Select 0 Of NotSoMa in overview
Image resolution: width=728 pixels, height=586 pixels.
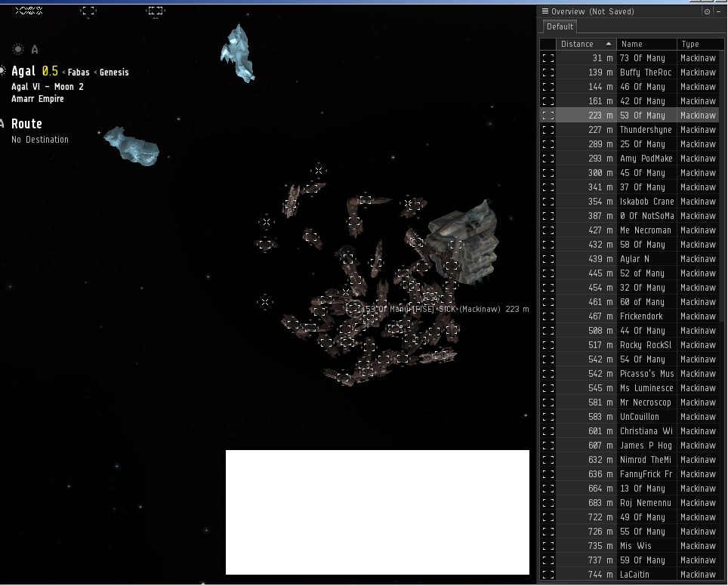629,216
